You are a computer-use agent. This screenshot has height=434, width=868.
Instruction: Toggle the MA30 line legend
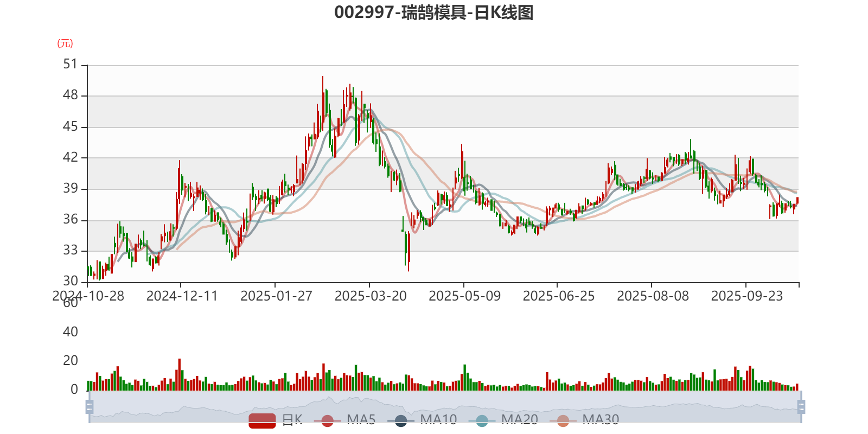[x=584, y=420]
